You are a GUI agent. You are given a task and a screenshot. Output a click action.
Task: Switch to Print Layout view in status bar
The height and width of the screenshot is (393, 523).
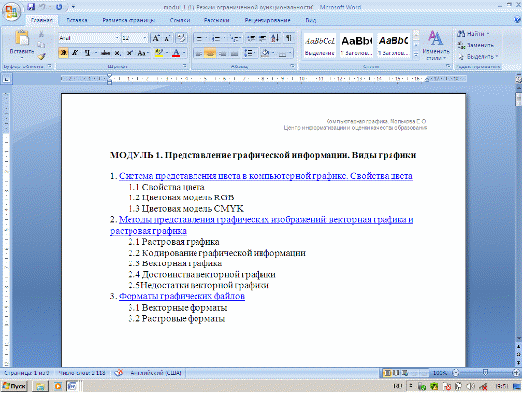point(388,373)
